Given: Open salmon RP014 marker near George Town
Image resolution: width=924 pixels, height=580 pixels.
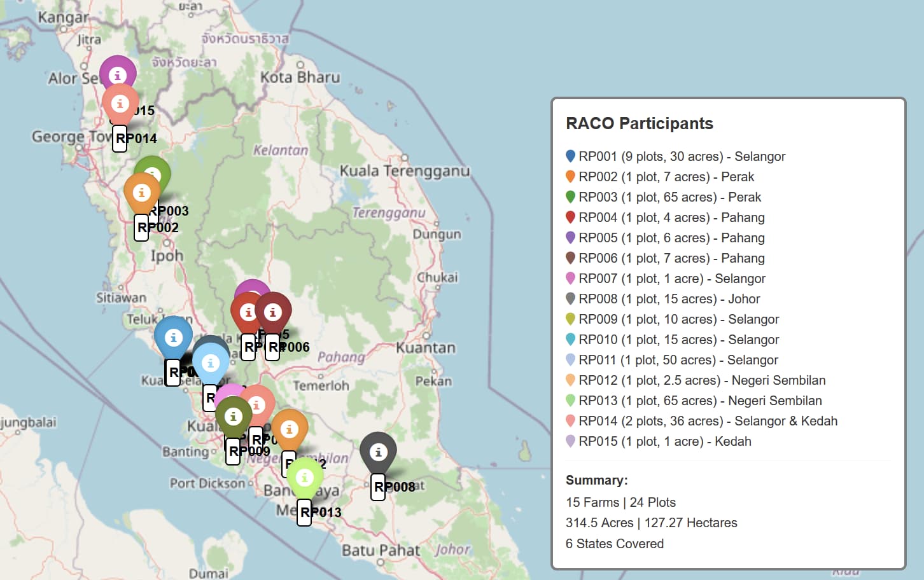Looking at the screenshot, I should 120,104.
